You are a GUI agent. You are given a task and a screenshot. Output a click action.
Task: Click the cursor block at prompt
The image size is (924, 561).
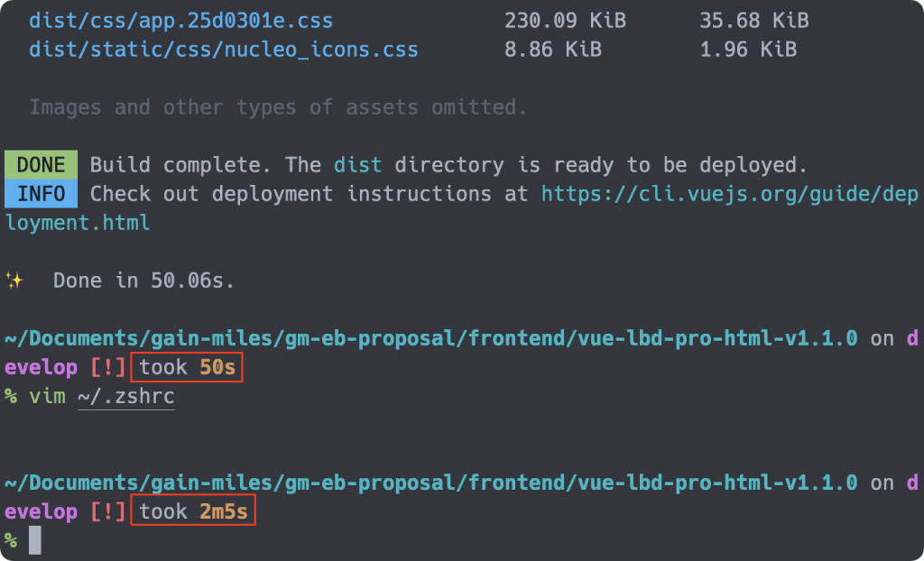point(35,539)
